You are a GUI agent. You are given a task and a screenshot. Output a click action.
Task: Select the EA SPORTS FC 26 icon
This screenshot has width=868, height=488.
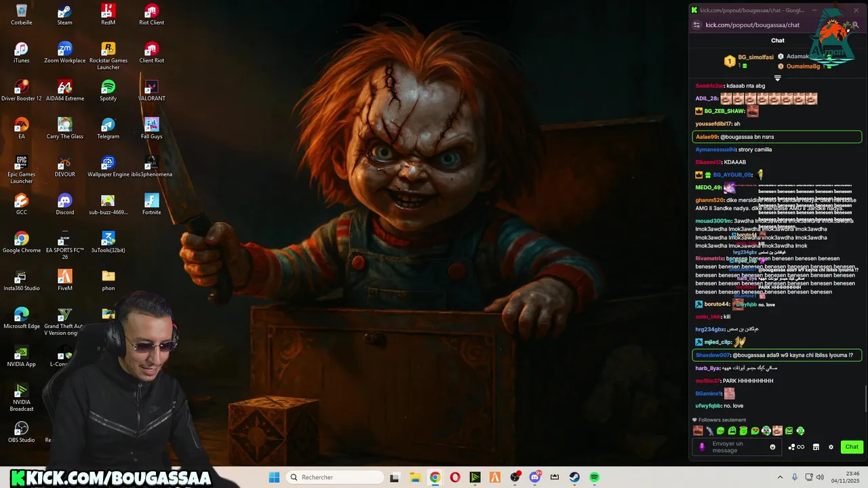pyautogui.click(x=64, y=245)
